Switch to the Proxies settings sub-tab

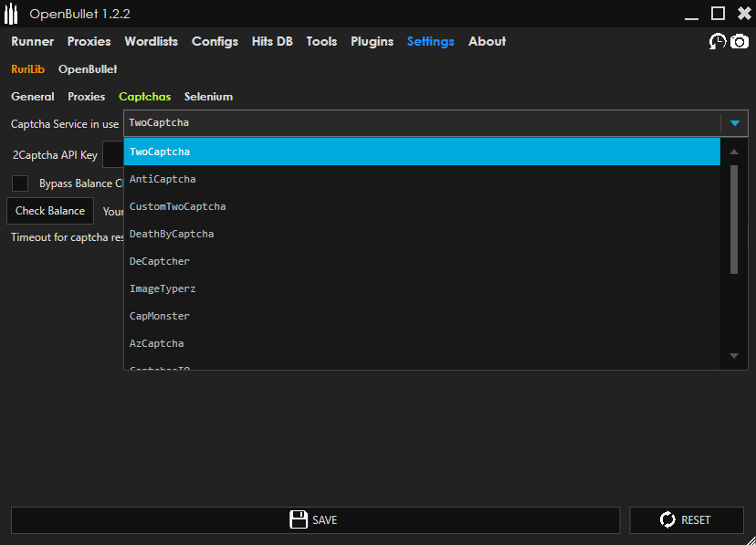pos(87,97)
